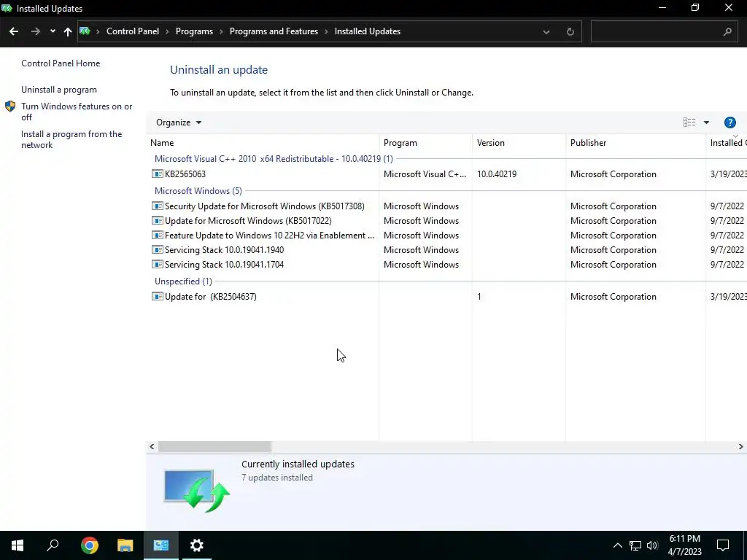Expand the More options view dropdown arrow

coord(706,122)
